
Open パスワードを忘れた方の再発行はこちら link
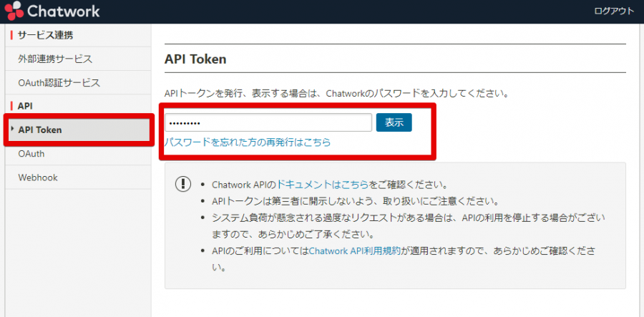[248, 142]
